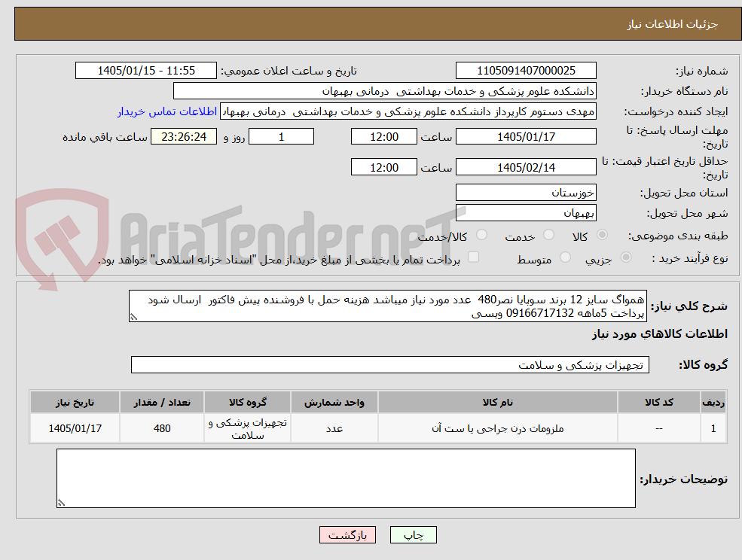This screenshot has height=560, width=742.
Task: Click the table need date 1405/01/17 cell
Action: coord(75,428)
